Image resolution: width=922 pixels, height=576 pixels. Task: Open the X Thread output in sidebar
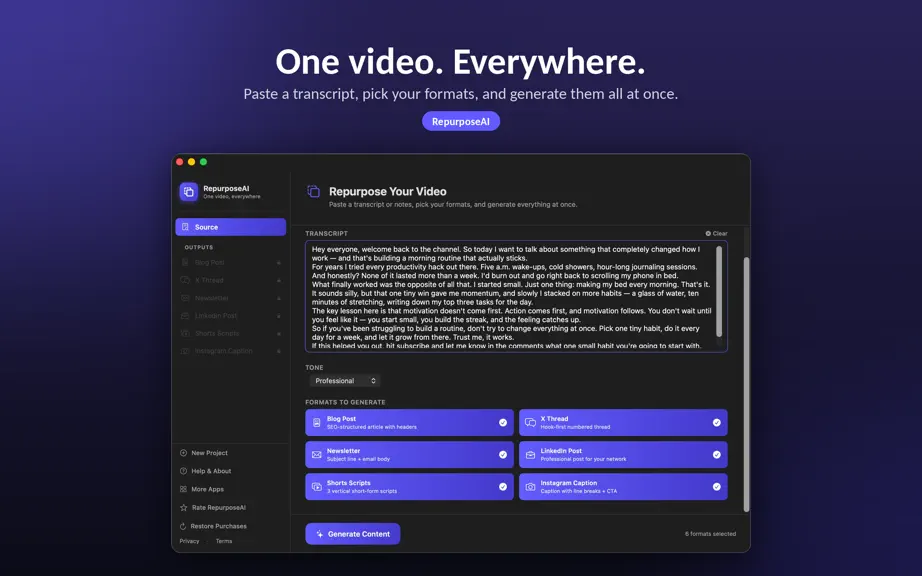(x=230, y=280)
